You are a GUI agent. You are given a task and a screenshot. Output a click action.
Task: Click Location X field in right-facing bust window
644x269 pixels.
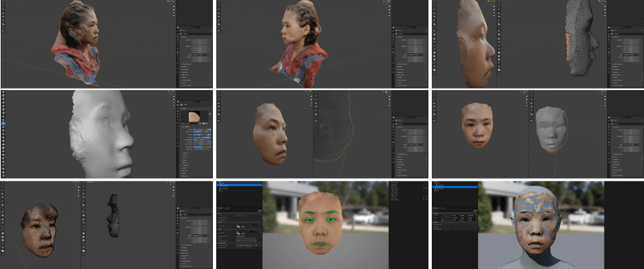click(199, 40)
